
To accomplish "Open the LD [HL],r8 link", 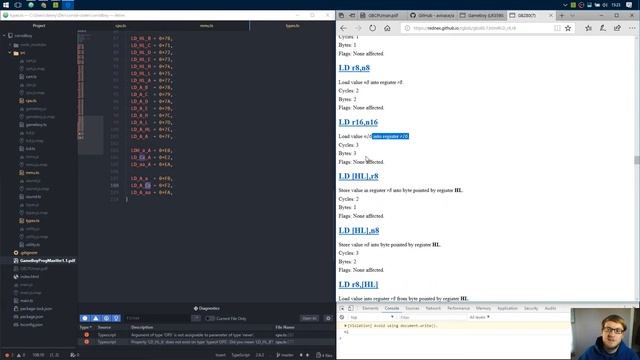I will coord(358,176).
